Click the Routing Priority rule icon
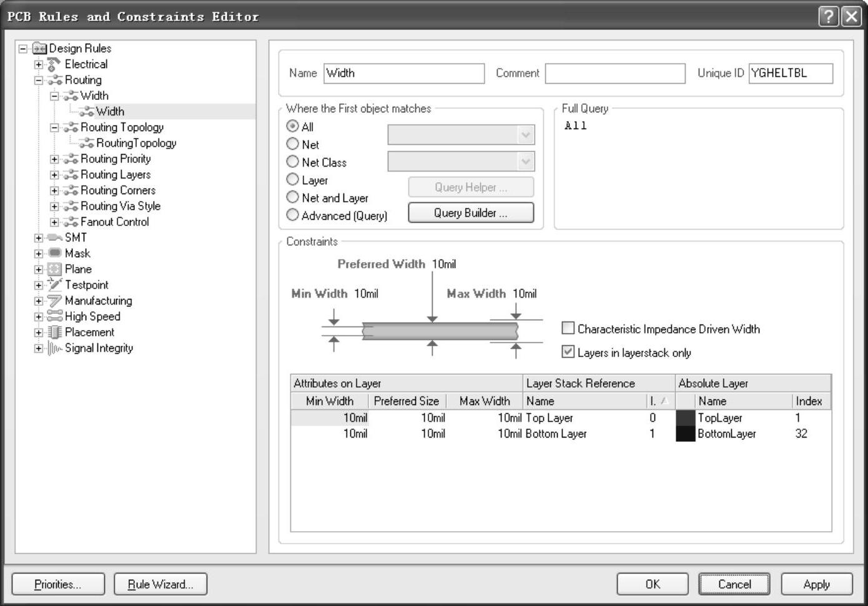 71,159
